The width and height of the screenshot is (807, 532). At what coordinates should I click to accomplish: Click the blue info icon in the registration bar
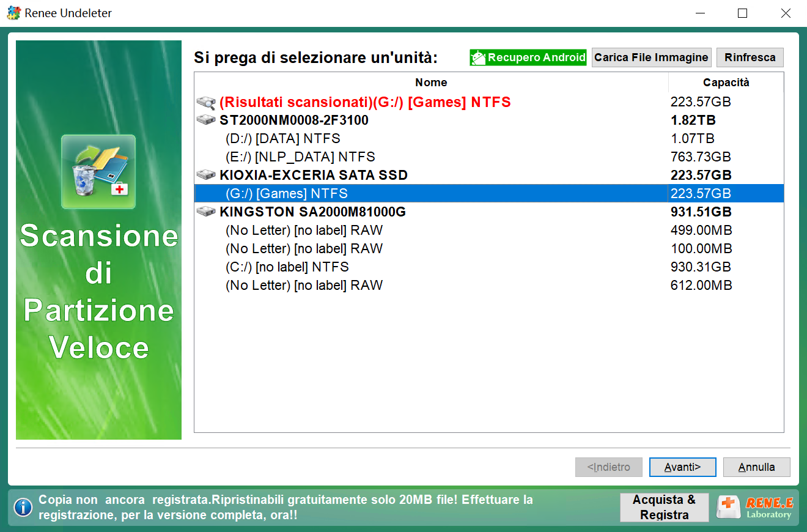pyautogui.click(x=23, y=508)
